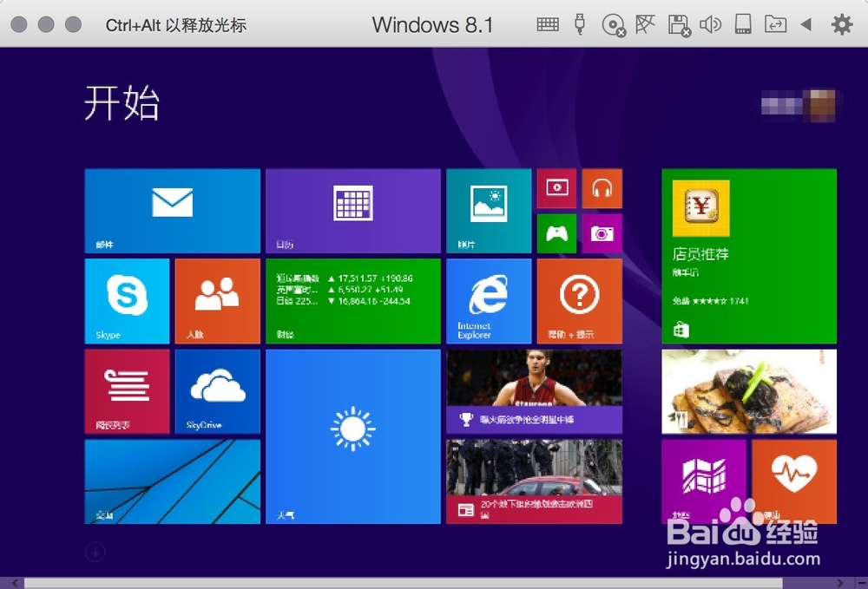Open the 帮助+提示 Help and Tips tile
The height and width of the screenshot is (589, 868).
pos(579,299)
